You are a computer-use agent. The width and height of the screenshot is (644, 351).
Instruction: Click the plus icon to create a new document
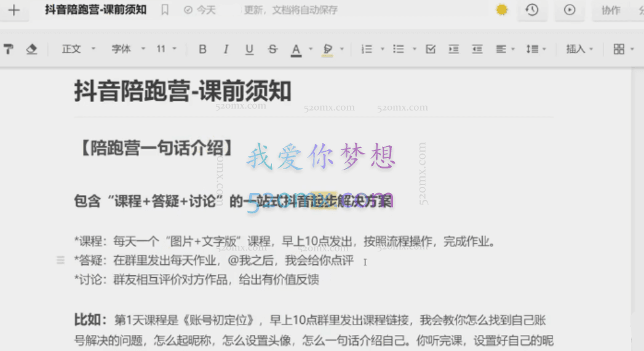14,10
